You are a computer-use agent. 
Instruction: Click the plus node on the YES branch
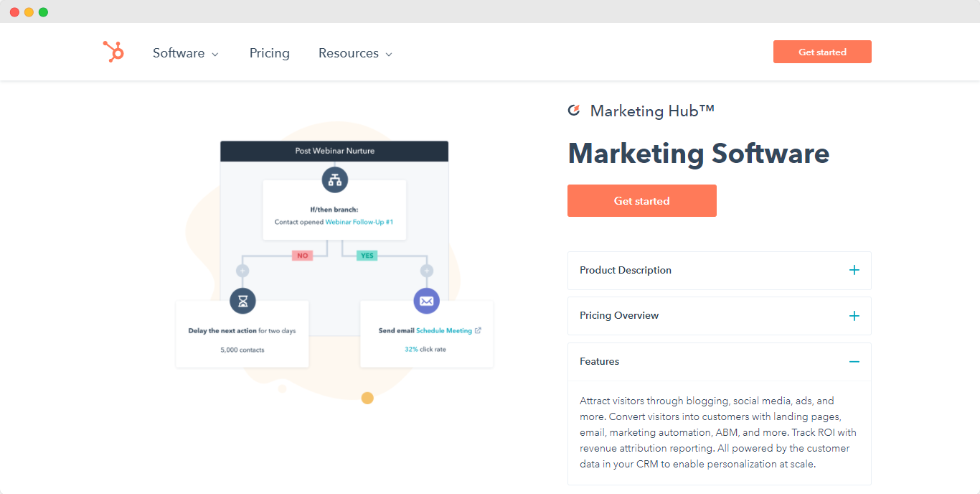pos(426,271)
